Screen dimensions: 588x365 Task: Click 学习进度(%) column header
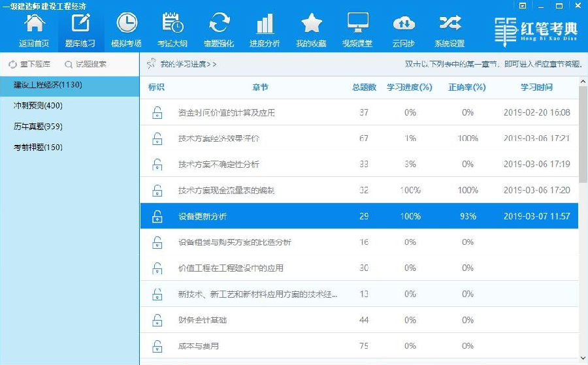pos(410,87)
